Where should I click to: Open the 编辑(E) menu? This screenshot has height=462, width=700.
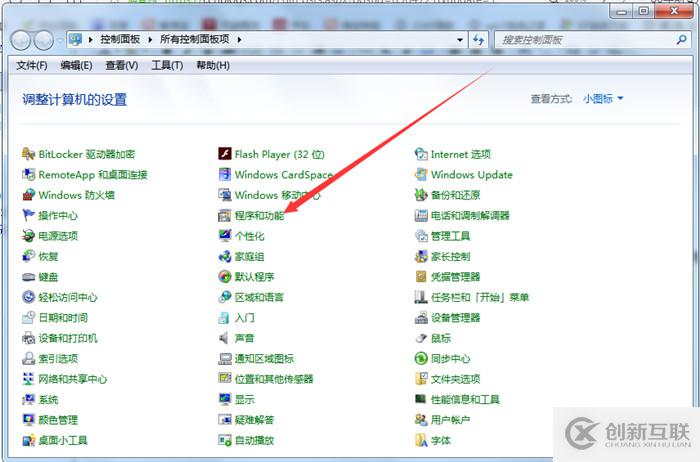(76, 66)
